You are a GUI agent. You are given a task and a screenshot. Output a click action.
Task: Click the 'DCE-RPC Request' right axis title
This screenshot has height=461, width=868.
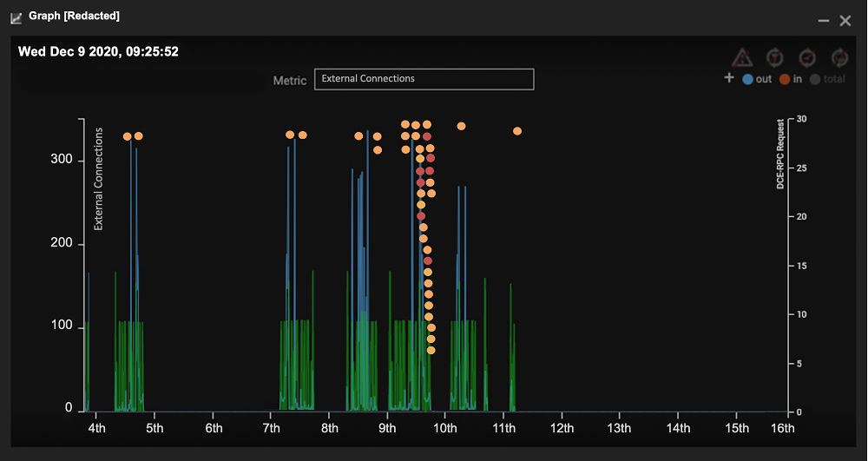point(780,155)
